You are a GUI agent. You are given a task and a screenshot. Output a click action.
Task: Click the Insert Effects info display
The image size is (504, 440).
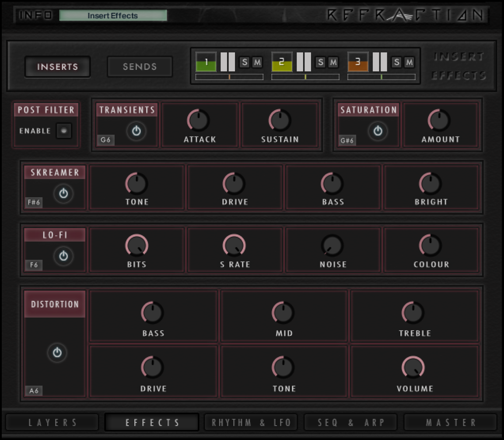coord(113,15)
